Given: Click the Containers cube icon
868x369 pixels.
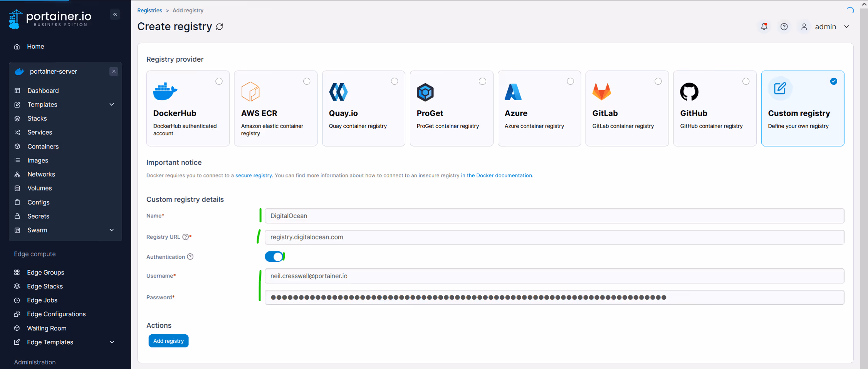Looking at the screenshot, I should [x=17, y=147].
